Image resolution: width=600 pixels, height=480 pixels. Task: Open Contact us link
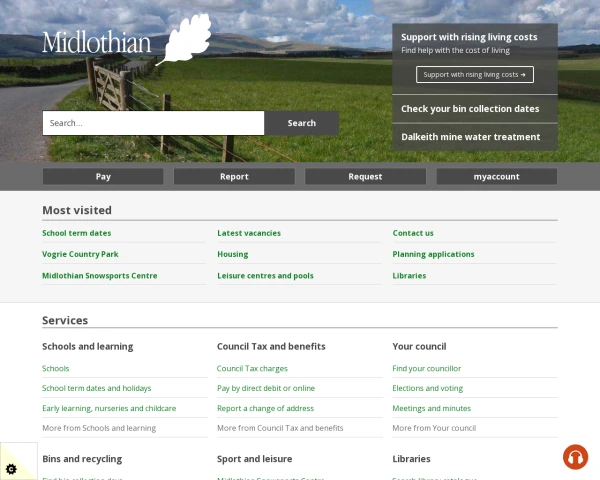[x=413, y=233]
